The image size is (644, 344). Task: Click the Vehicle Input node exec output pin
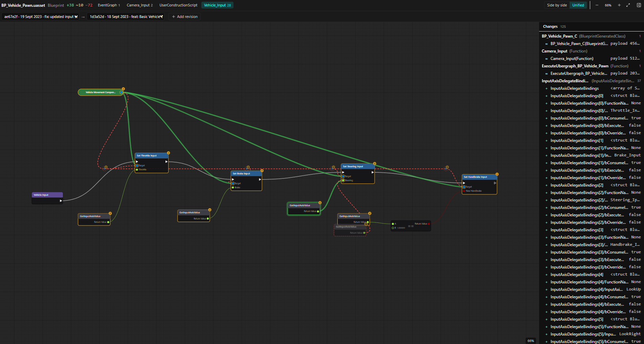click(x=61, y=201)
